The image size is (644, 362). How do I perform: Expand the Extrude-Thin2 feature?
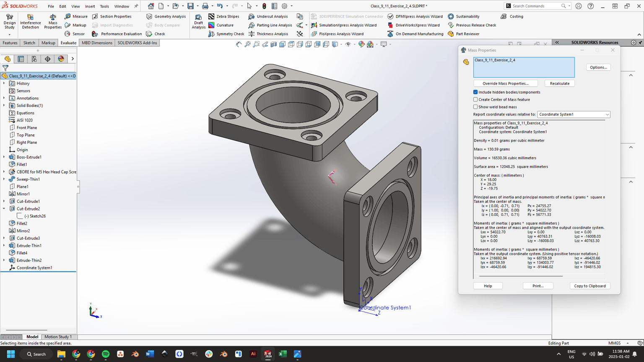4,260
